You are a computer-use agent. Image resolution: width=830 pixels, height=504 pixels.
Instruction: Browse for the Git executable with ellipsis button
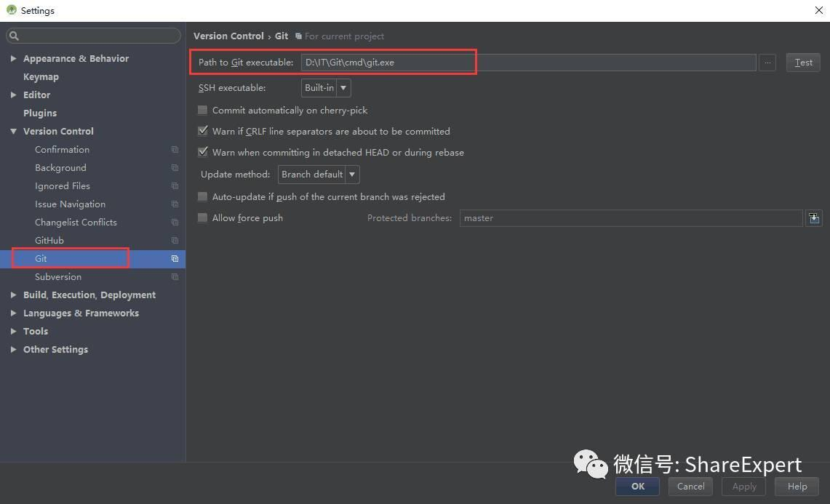pos(767,63)
